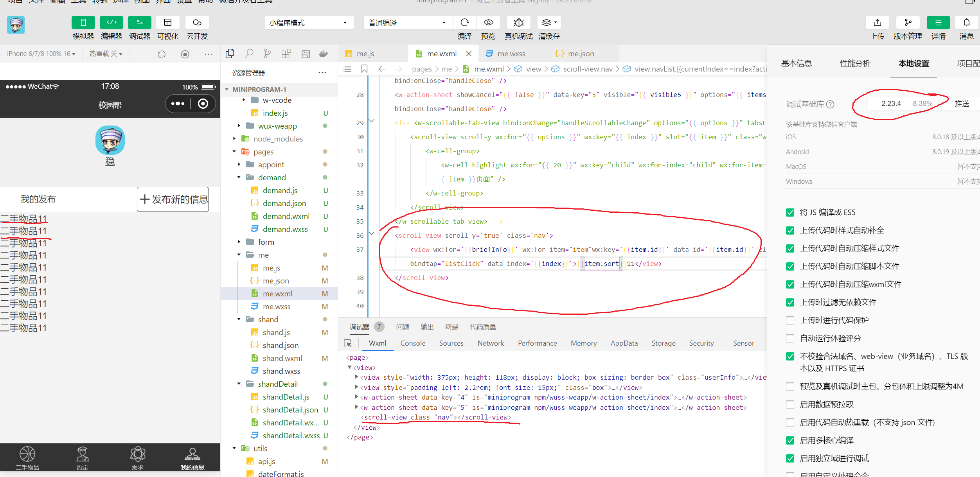This screenshot has height=477, width=980.
Task: Open 普通编译 dropdown
Action: (x=407, y=23)
